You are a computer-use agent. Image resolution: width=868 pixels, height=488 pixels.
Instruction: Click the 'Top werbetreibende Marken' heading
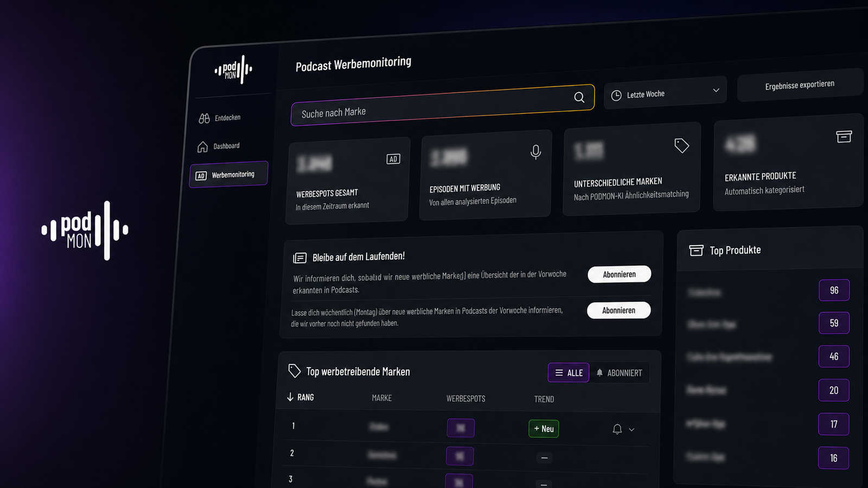[x=358, y=371]
